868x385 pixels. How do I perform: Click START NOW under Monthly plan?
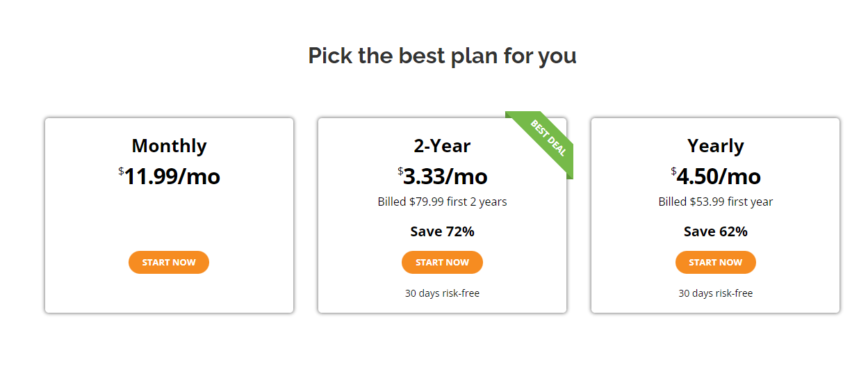pyautogui.click(x=169, y=262)
